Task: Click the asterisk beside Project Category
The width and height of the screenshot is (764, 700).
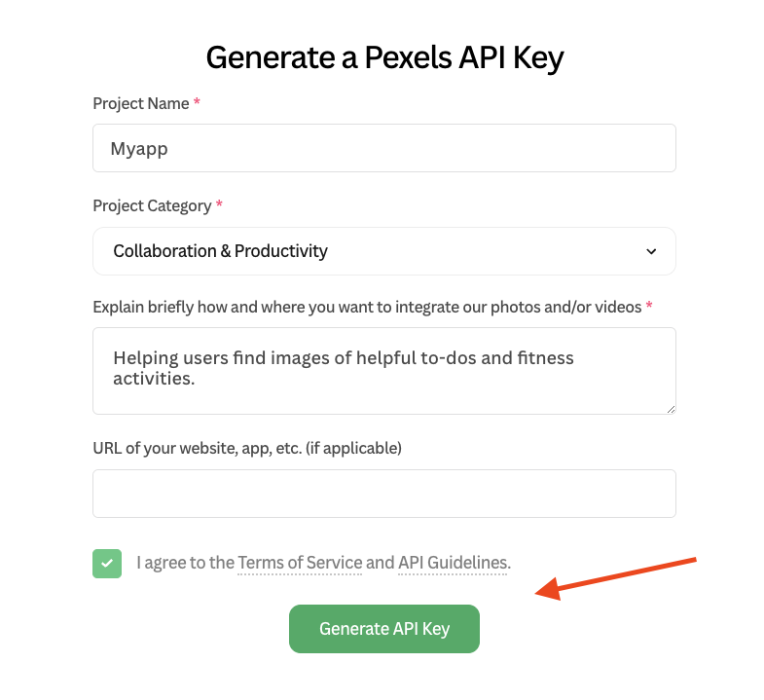Action: tap(219, 203)
